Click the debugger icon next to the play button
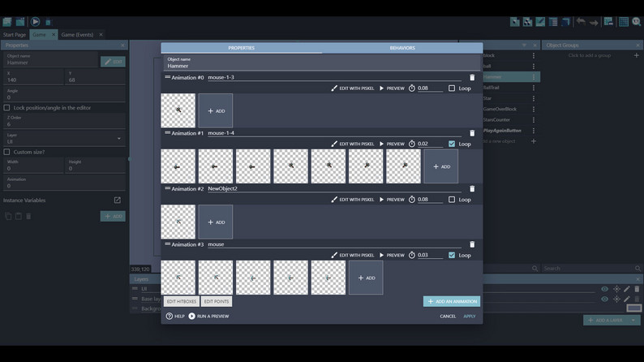The height and width of the screenshot is (362, 644). [48, 22]
